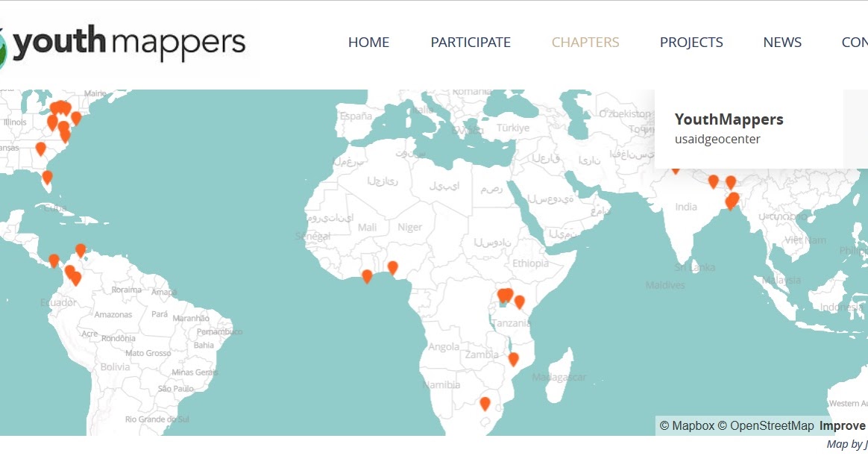
Task: Open the chapter pin in Bangladesh
Action: pos(731,199)
